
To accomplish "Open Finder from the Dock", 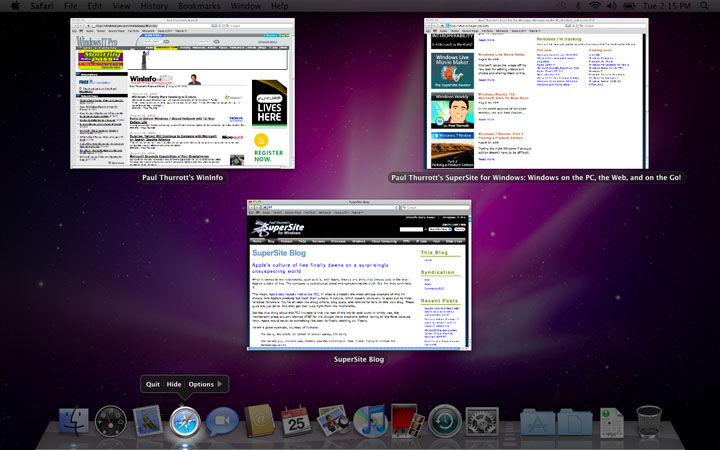I will point(74,420).
